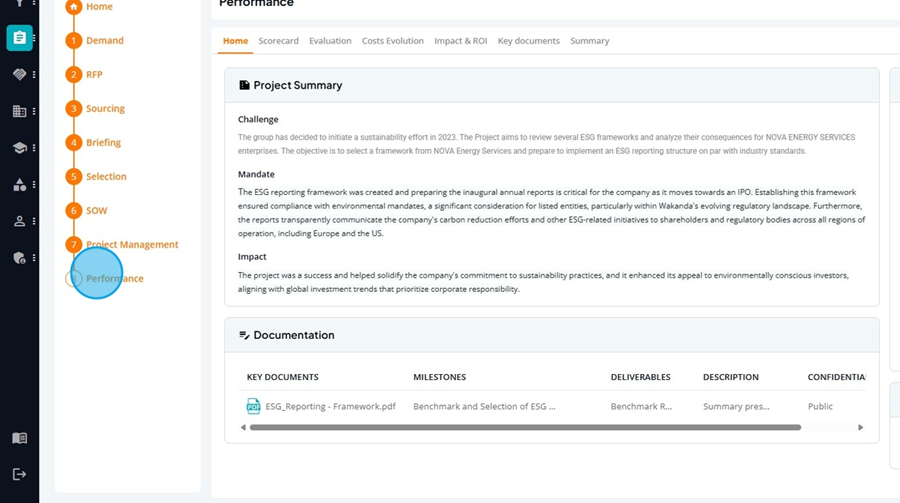Click the Documentation table horizontal scrollbar thumb
This screenshot has width=900, height=503.
[525, 427]
